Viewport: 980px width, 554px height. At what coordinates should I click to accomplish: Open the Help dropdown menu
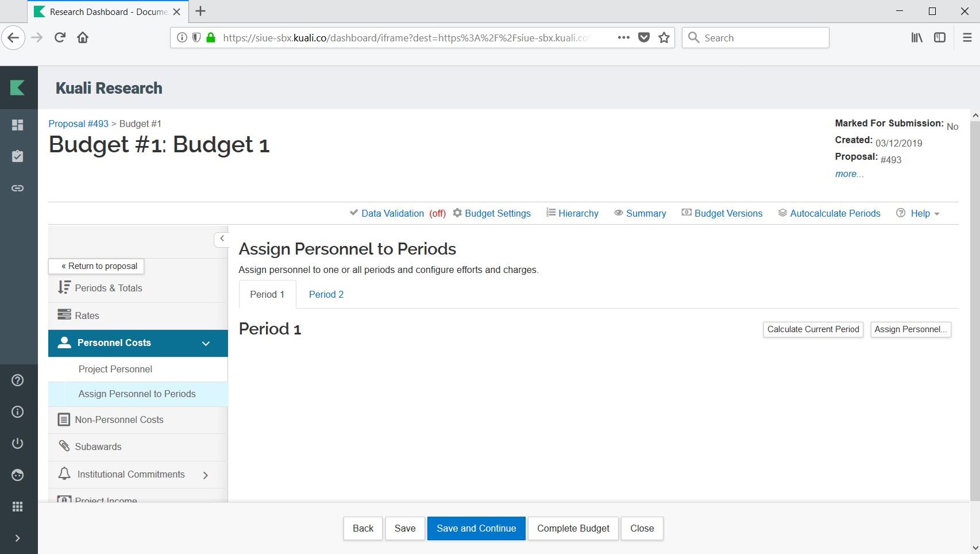click(x=919, y=213)
